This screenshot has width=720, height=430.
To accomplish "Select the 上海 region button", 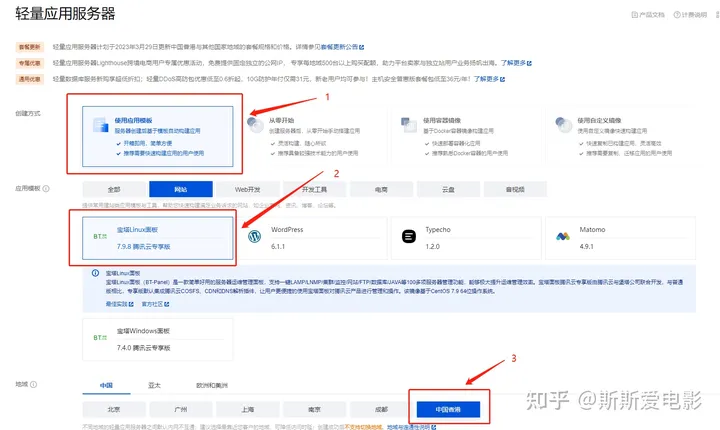I will [x=248, y=409].
